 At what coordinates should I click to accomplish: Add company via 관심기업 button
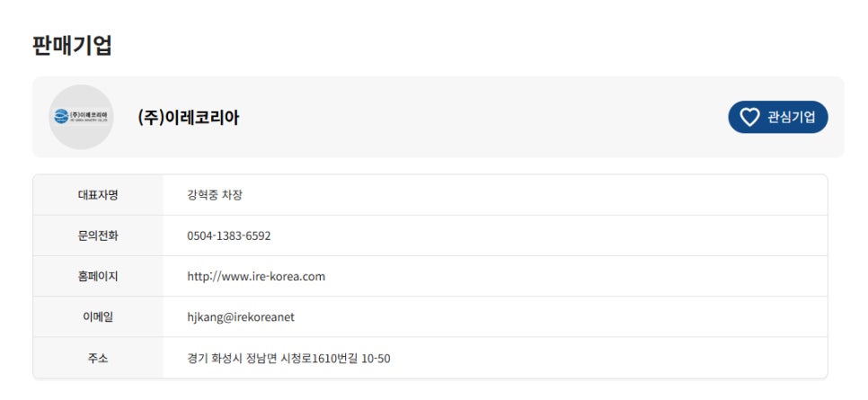(778, 117)
